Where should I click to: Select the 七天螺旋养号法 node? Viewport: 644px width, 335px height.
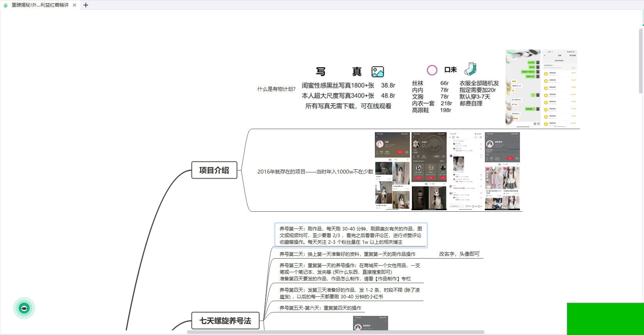[x=225, y=321]
